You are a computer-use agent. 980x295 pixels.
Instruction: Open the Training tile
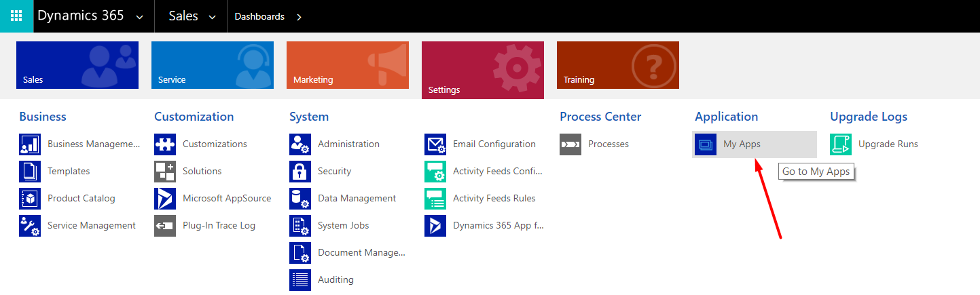617,65
